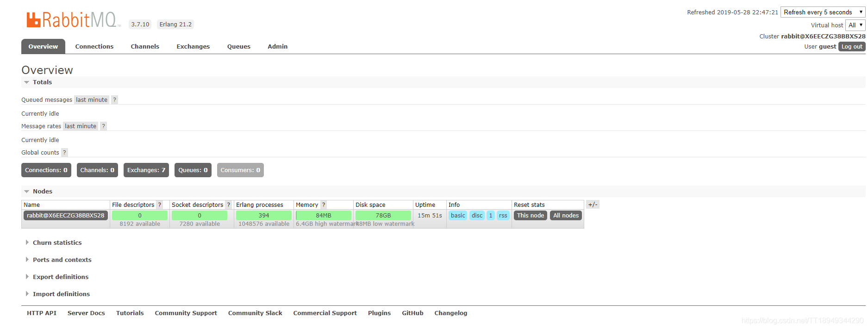Click the Erlang 21.2 version label

click(x=175, y=25)
